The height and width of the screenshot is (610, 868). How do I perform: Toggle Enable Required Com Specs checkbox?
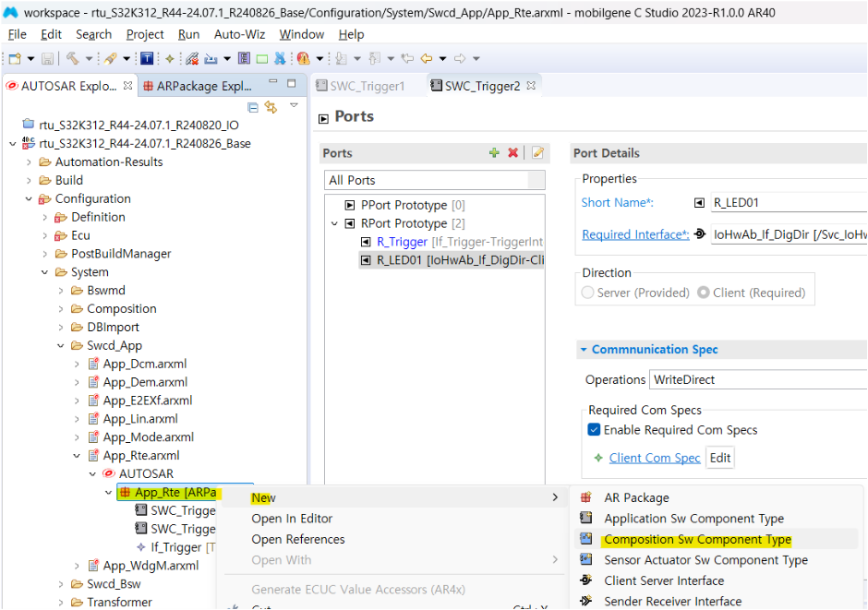(x=594, y=430)
